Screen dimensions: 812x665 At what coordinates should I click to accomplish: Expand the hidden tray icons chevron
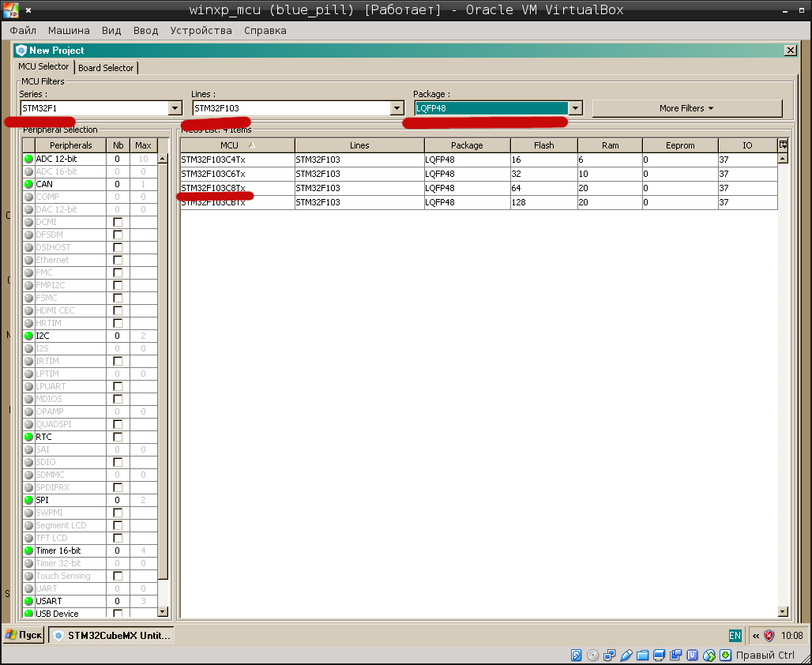pos(756,636)
